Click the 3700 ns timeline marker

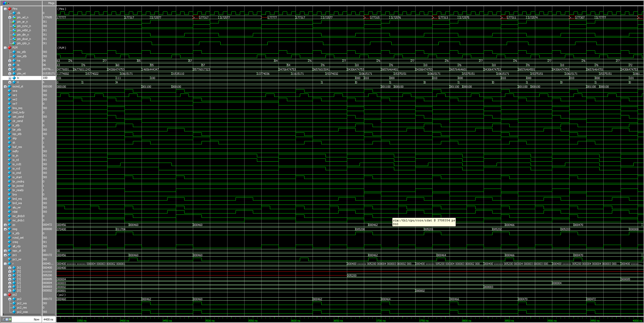[x=381, y=320]
